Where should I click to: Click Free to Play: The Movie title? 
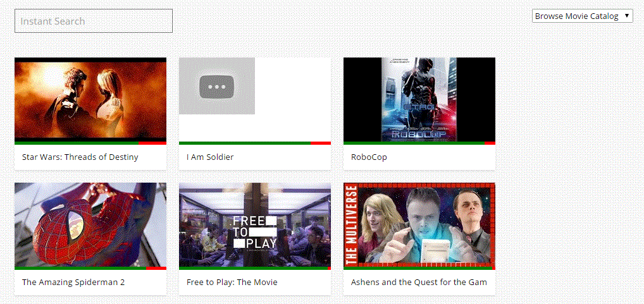tap(232, 283)
